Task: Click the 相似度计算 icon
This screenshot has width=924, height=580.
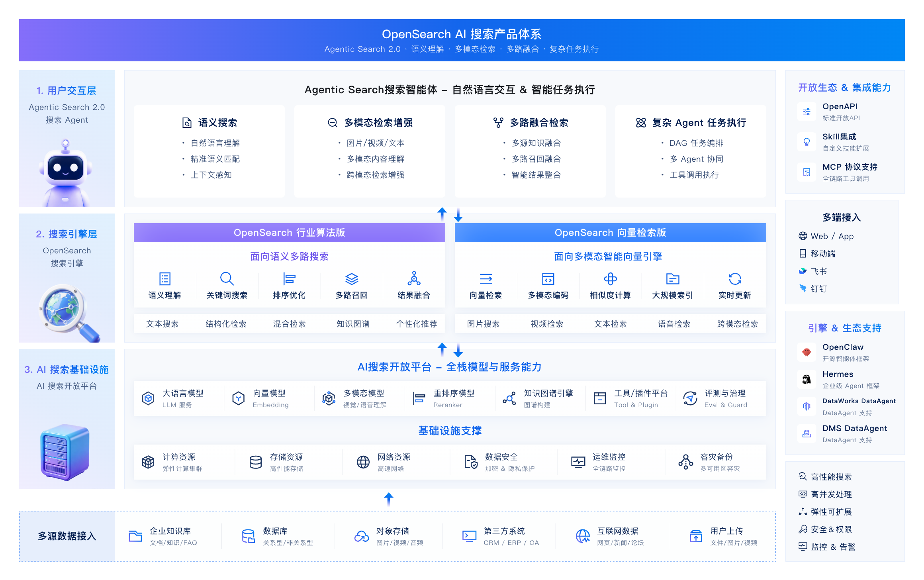Action: tap(611, 279)
